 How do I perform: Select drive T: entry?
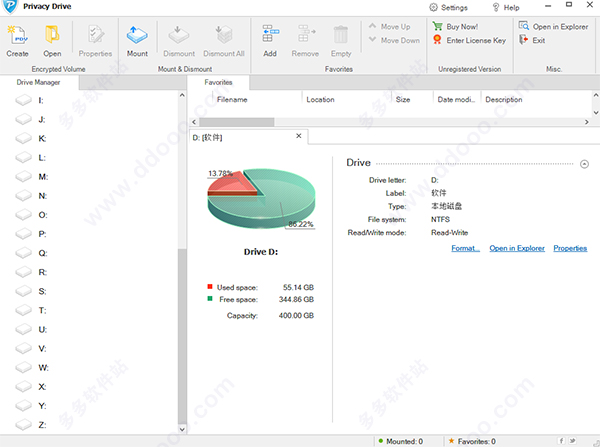[30, 310]
